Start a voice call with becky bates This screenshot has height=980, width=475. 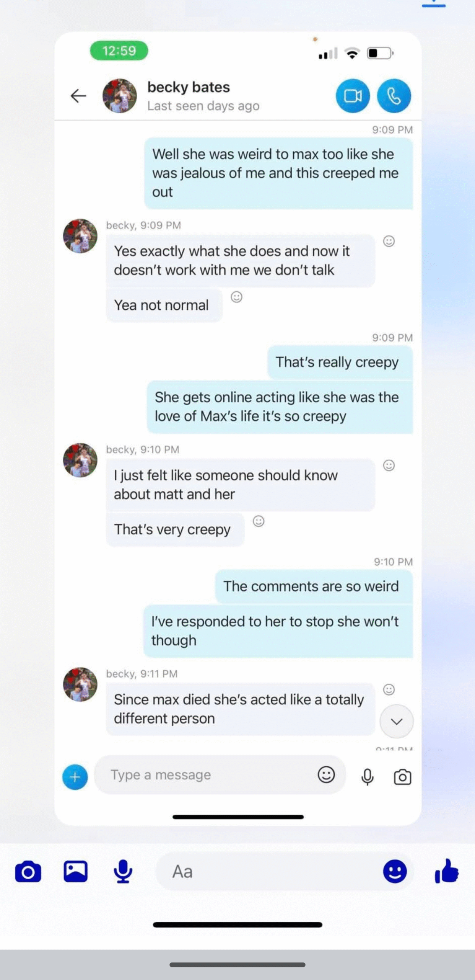coord(394,96)
